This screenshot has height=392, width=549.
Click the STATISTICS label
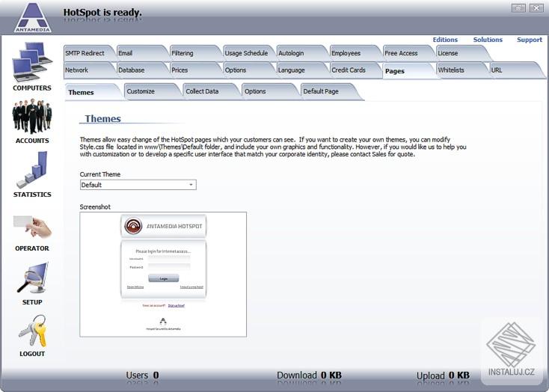(x=32, y=195)
